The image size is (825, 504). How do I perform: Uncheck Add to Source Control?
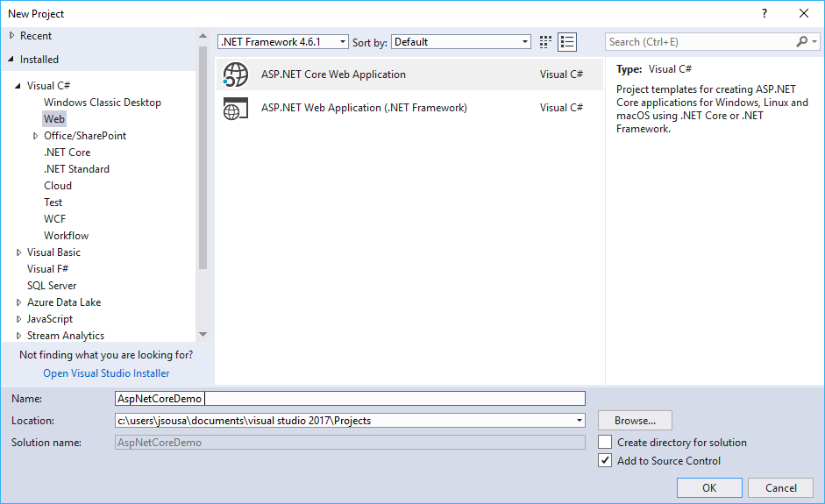tap(605, 461)
